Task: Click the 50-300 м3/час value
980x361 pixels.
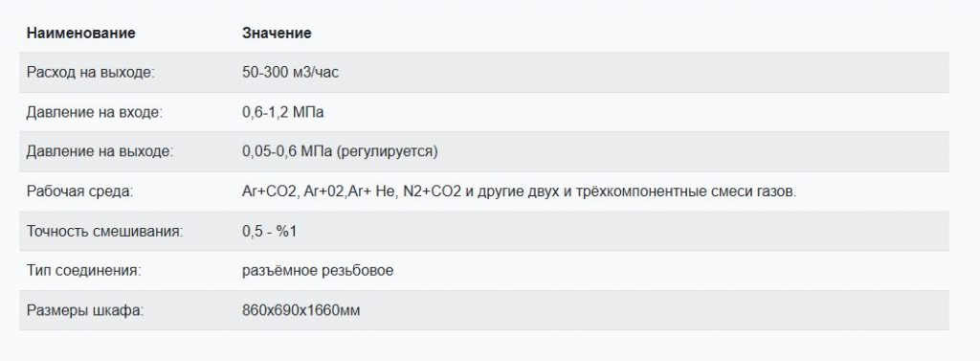Action: [x=290, y=73]
